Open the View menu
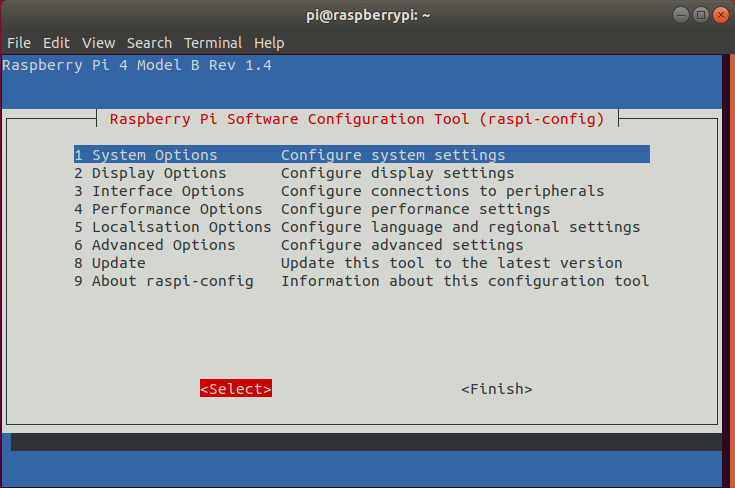The width and height of the screenshot is (735, 488). click(98, 43)
